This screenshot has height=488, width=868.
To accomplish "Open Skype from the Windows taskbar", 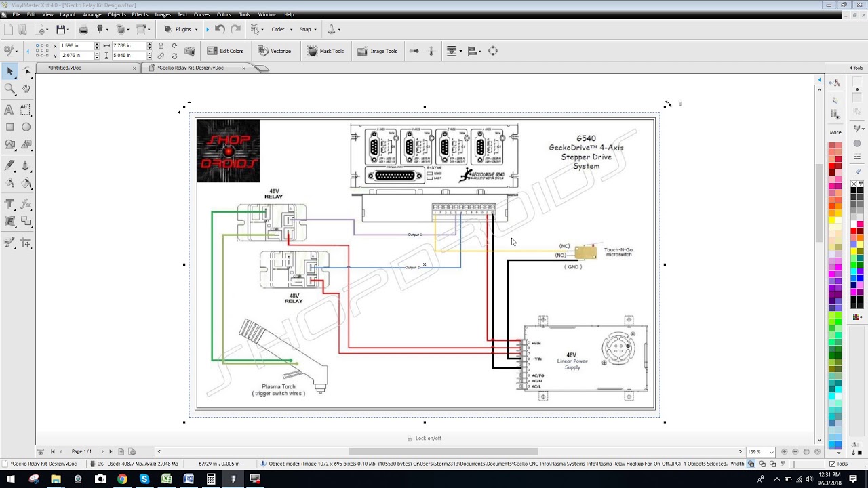I will point(144,479).
